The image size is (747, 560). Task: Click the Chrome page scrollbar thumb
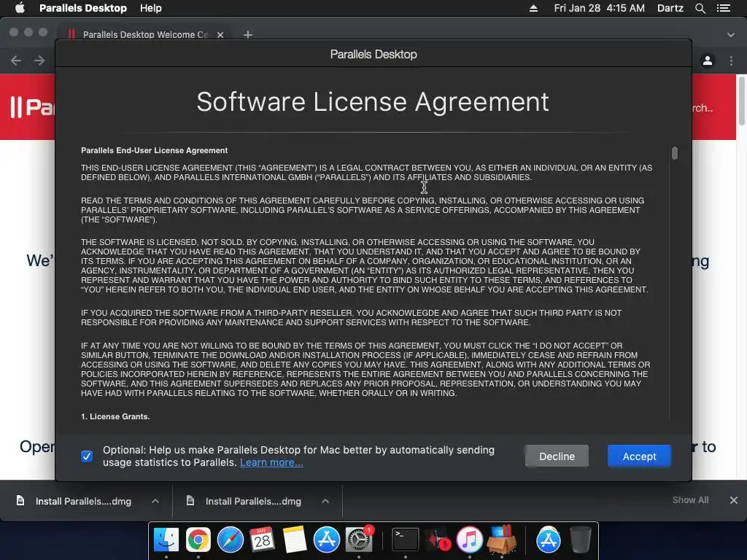[x=741, y=101]
